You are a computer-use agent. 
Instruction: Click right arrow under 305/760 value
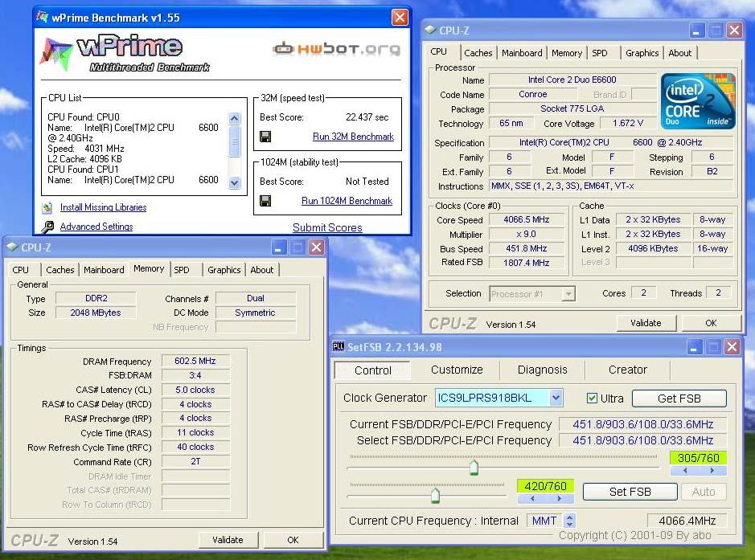(712, 471)
